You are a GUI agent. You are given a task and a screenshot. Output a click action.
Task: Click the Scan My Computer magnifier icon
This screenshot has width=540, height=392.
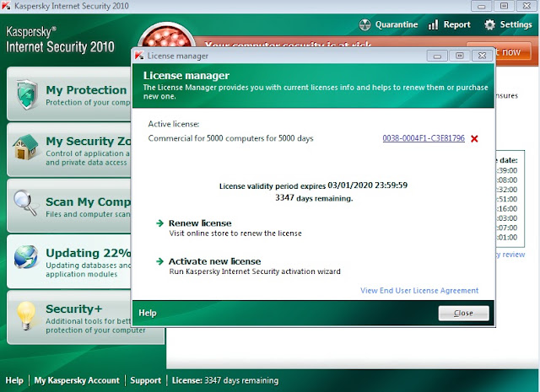click(x=25, y=202)
